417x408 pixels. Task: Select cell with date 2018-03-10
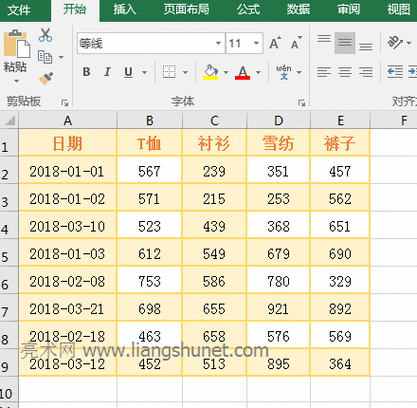click(x=68, y=225)
